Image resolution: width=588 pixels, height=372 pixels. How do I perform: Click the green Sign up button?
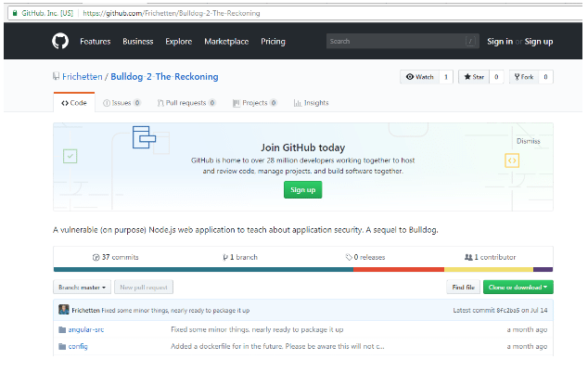click(302, 189)
